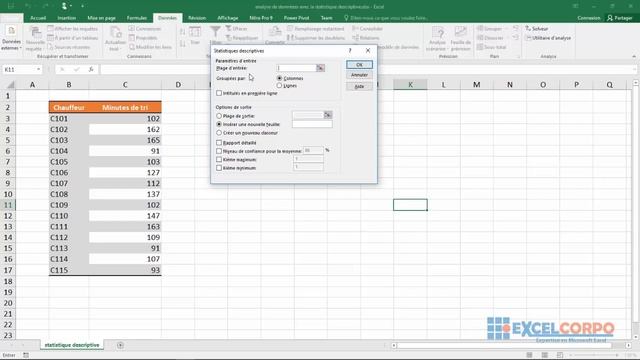Click the Relations icon

tap(355, 38)
